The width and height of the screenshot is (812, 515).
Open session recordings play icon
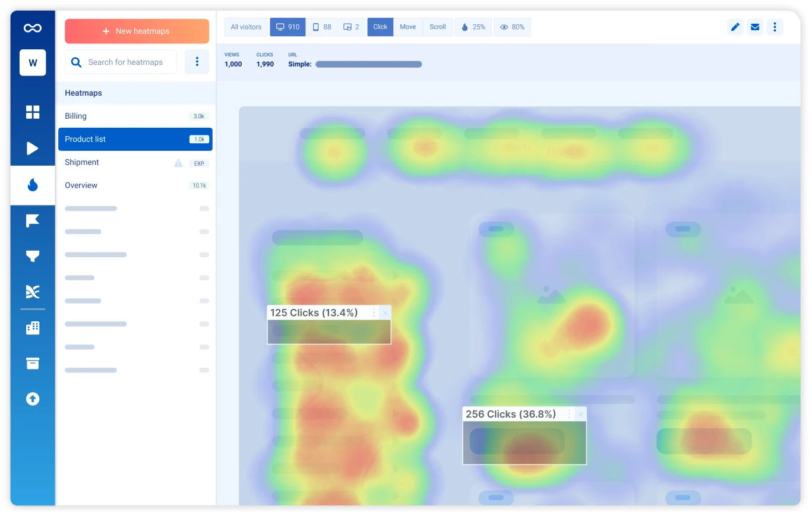(x=33, y=149)
